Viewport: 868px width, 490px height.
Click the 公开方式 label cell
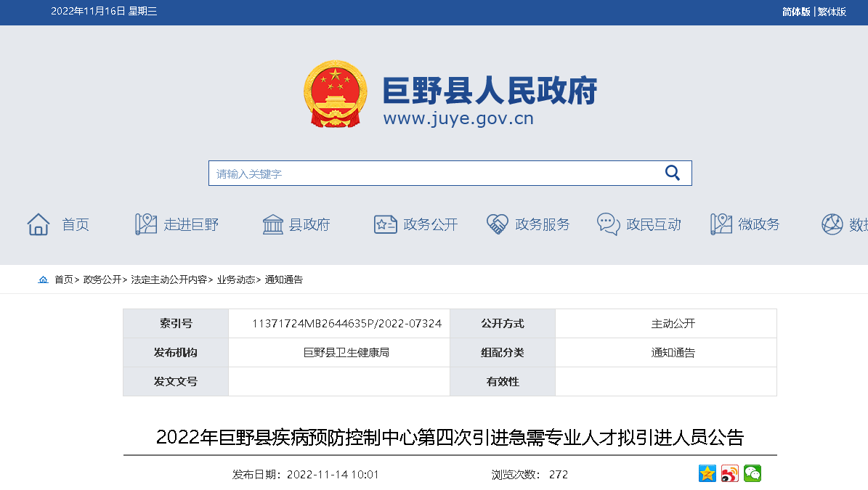(x=503, y=324)
